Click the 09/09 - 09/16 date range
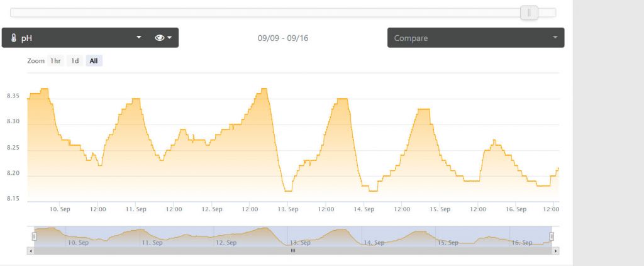This screenshot has width=644, height=266. 283,38
